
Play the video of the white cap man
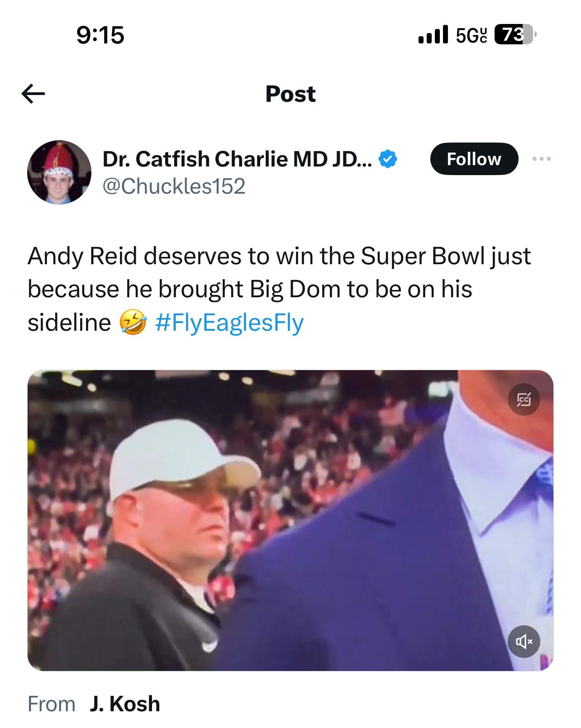click(290, 520)
